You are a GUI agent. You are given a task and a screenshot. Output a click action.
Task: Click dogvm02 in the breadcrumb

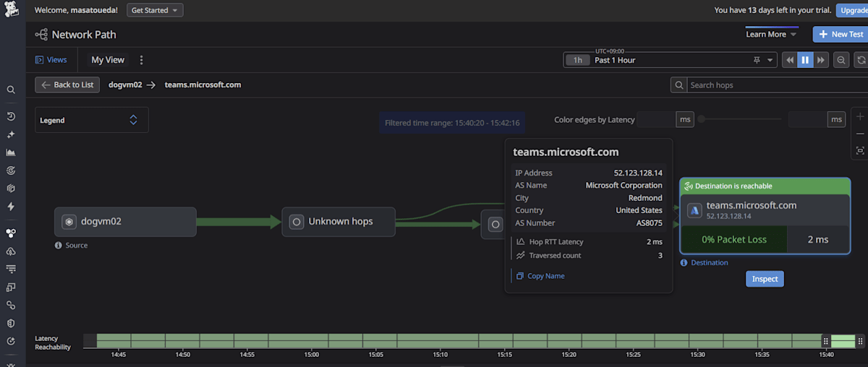tap(124, 85)
